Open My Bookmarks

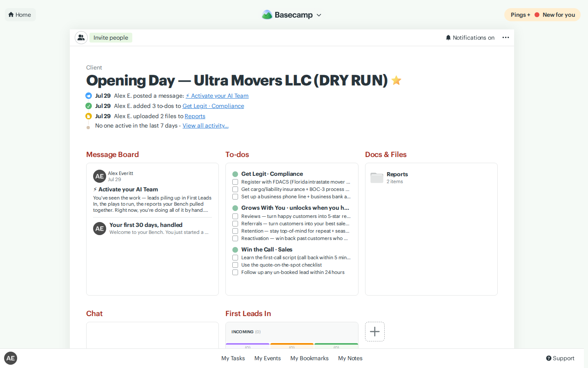[310, 358]
